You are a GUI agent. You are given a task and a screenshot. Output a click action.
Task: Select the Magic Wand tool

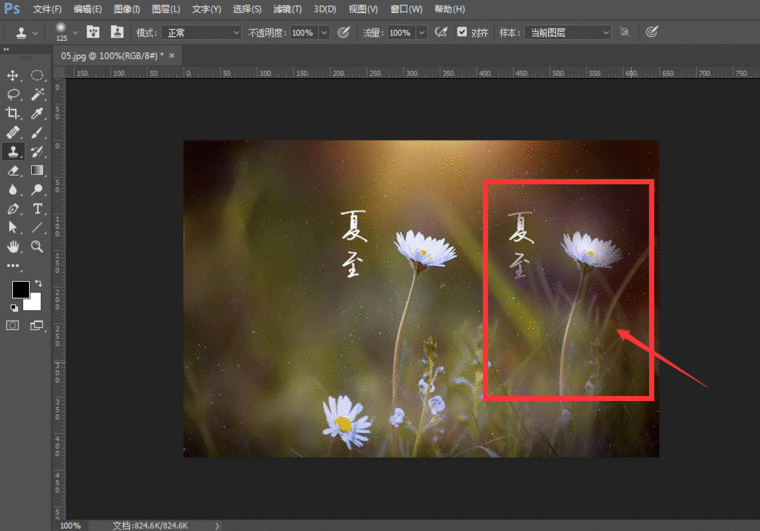tap(37, 94)
